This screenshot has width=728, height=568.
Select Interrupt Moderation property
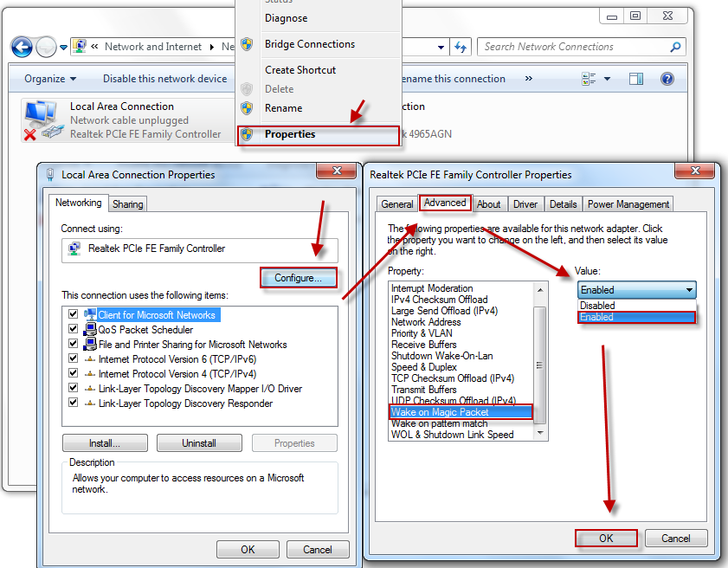click(461, 288)
